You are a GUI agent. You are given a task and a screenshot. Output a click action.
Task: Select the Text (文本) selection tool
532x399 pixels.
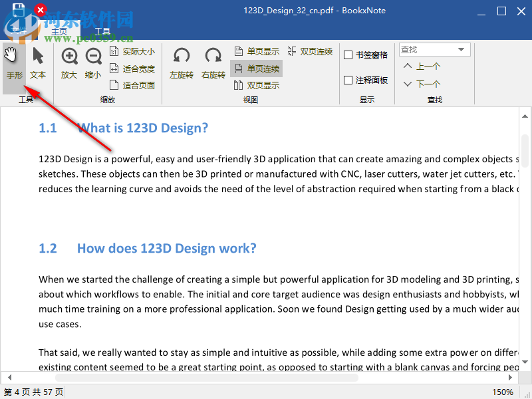38,63
